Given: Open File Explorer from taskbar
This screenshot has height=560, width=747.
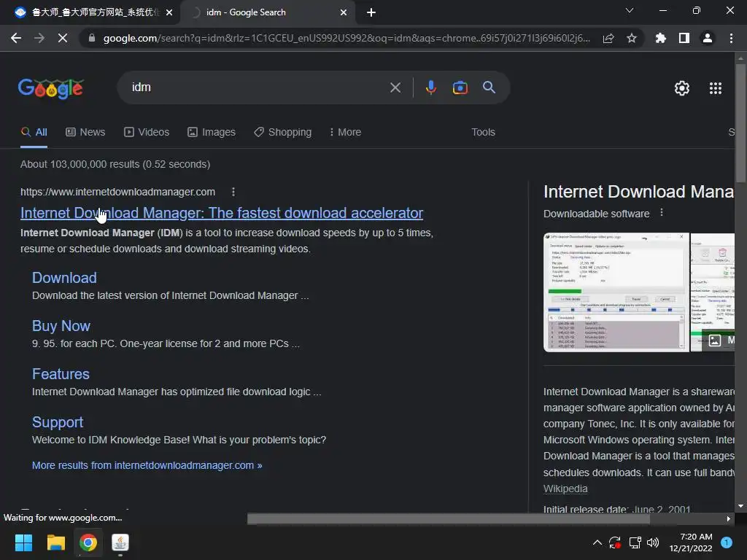Looking at the screenshot, I should pyautogui.click(x=55, y=542).
